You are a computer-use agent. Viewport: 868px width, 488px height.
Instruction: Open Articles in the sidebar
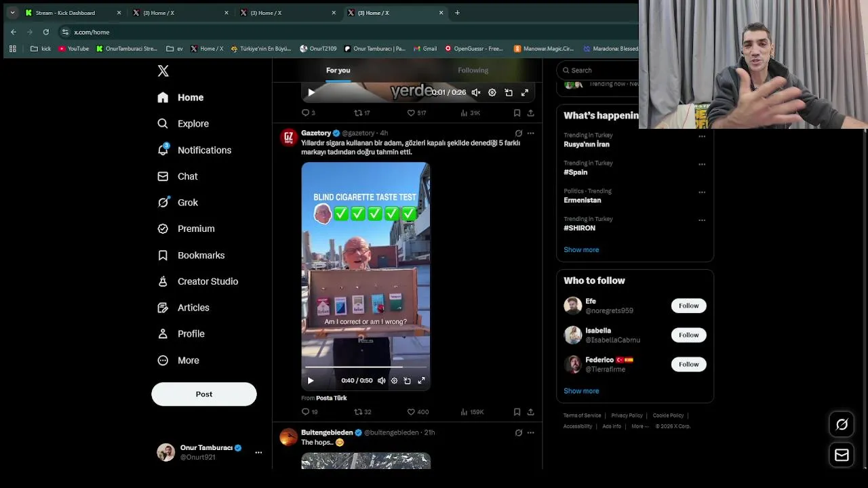pos(183,308)
